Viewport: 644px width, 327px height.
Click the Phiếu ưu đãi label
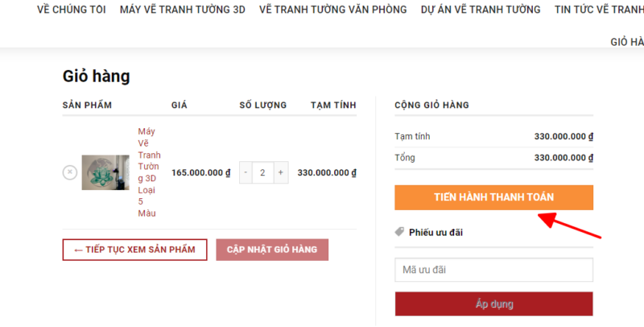pos(436,232)
